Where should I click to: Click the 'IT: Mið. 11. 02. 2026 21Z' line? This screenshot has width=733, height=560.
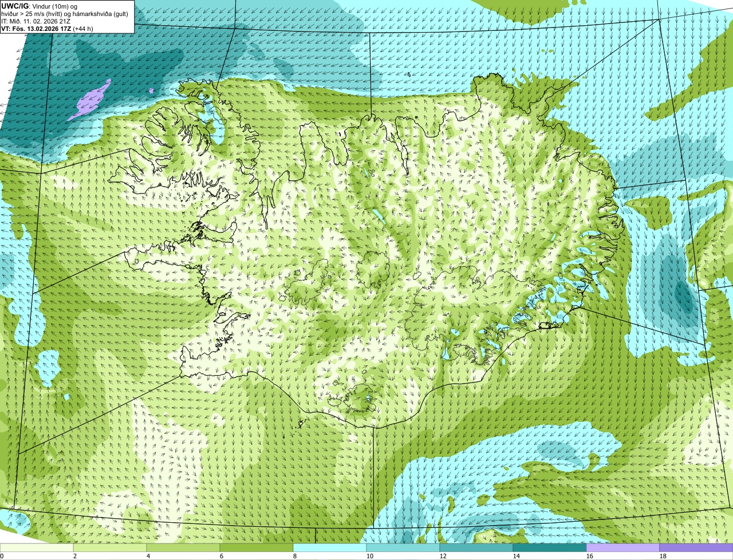(x=36, y=21)
